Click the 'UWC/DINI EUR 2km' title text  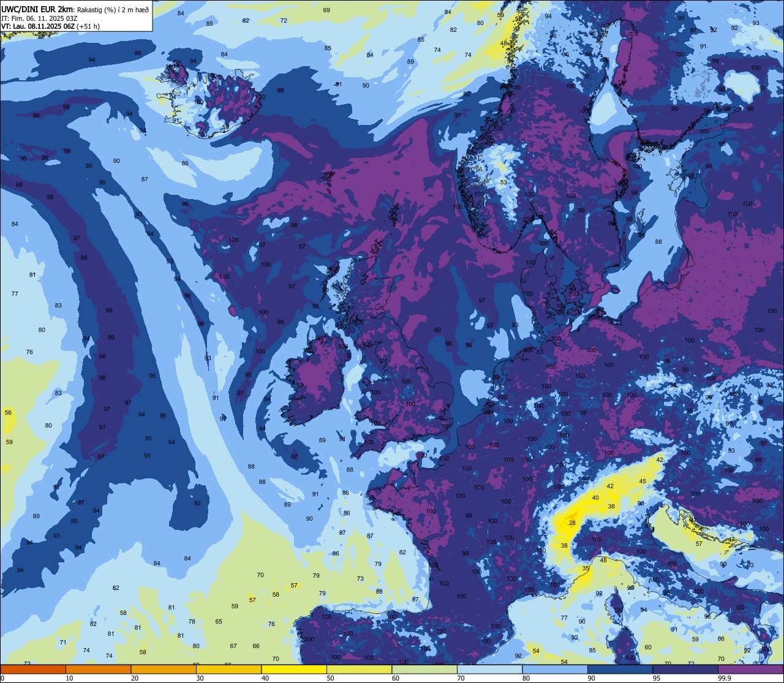coord(37,9)
